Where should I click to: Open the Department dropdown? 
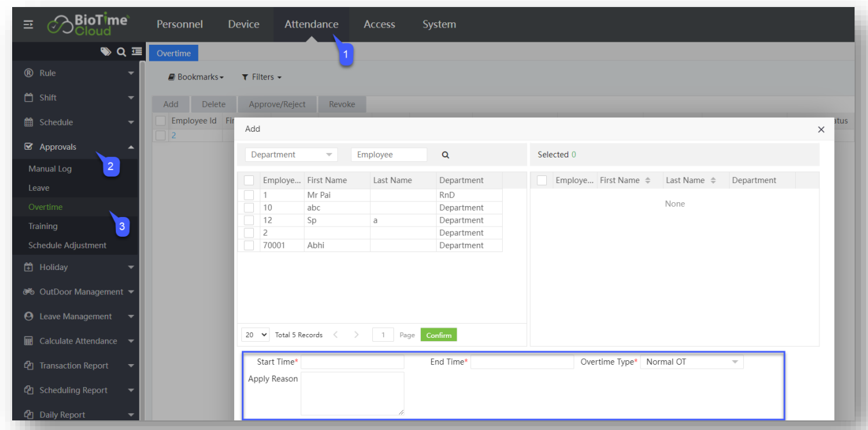click(292, 155)
